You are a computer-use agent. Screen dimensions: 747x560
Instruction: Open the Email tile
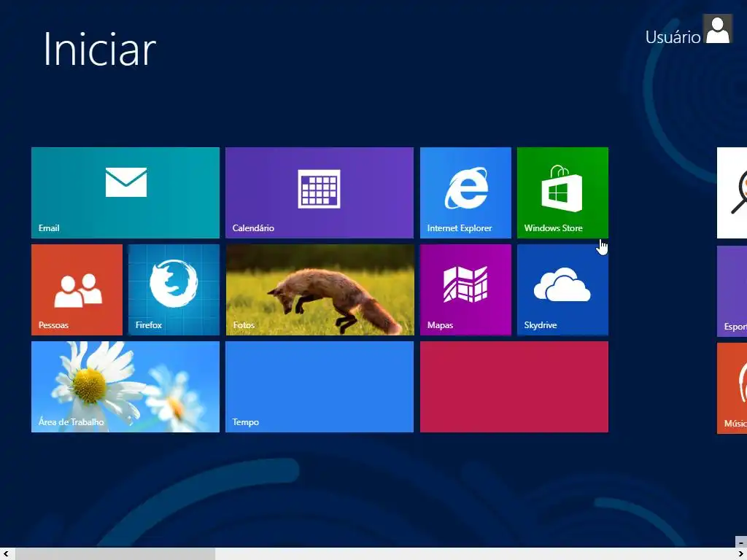[125, 192]
